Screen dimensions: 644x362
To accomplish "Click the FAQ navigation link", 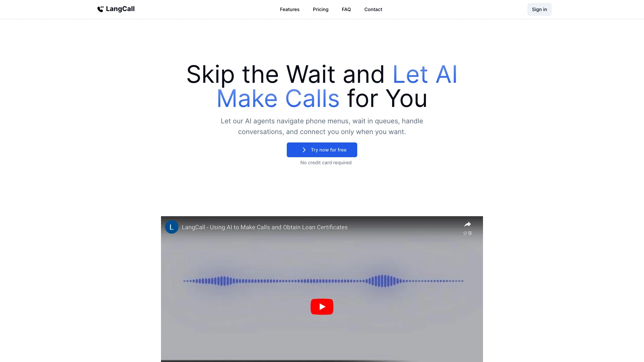I will coord(346,9).
